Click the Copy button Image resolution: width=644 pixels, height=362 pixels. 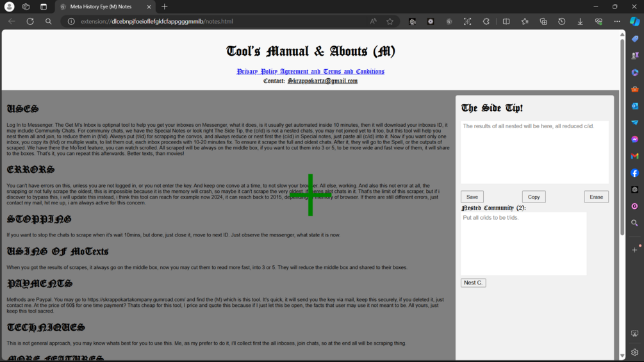[534, 197]
